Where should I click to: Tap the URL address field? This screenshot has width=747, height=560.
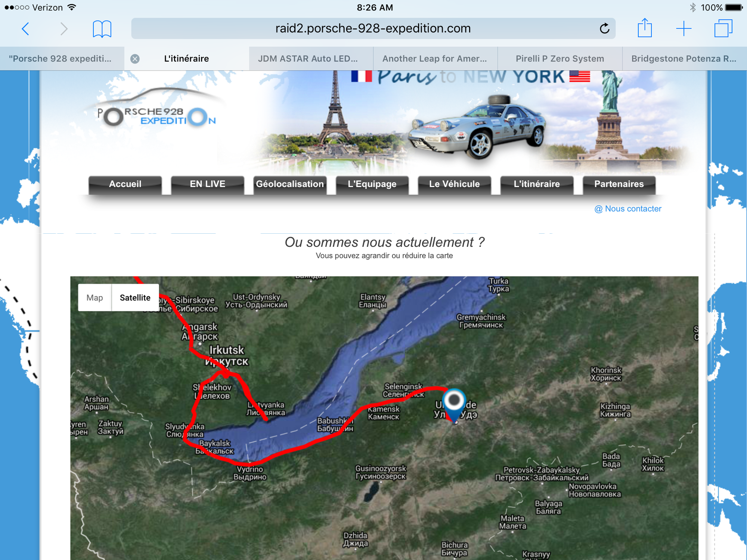(373, 29)
